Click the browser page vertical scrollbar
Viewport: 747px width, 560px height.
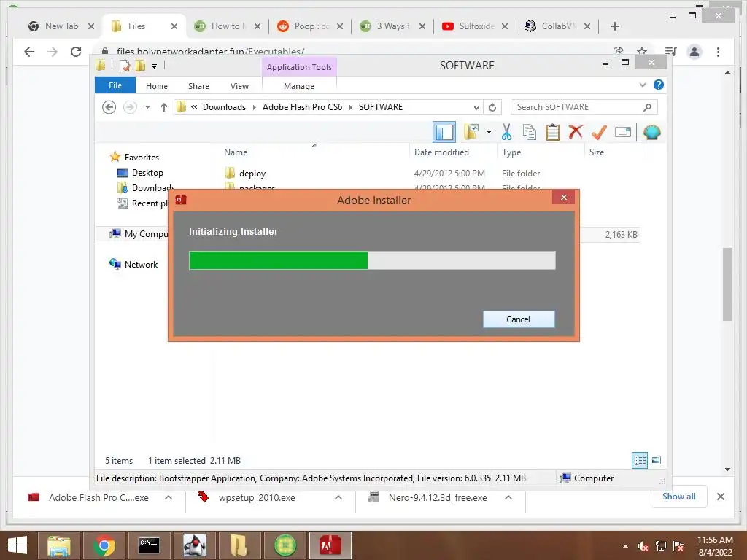tap(727, 284)
